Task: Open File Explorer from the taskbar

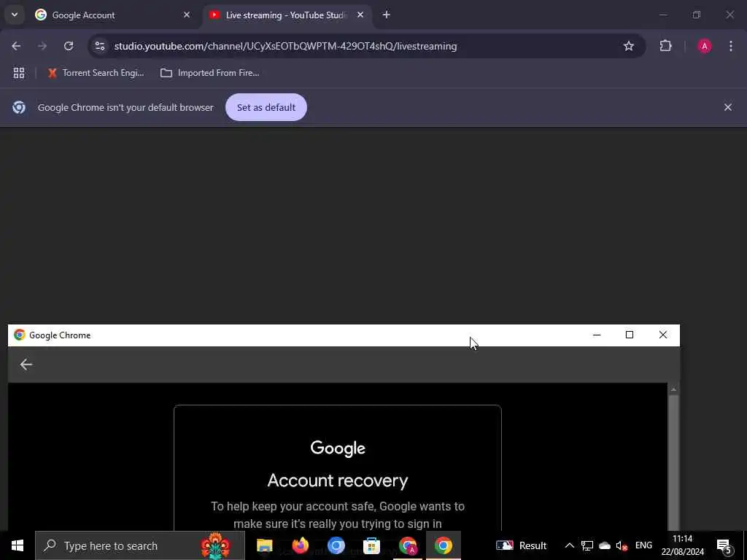Action: point(264,545)
